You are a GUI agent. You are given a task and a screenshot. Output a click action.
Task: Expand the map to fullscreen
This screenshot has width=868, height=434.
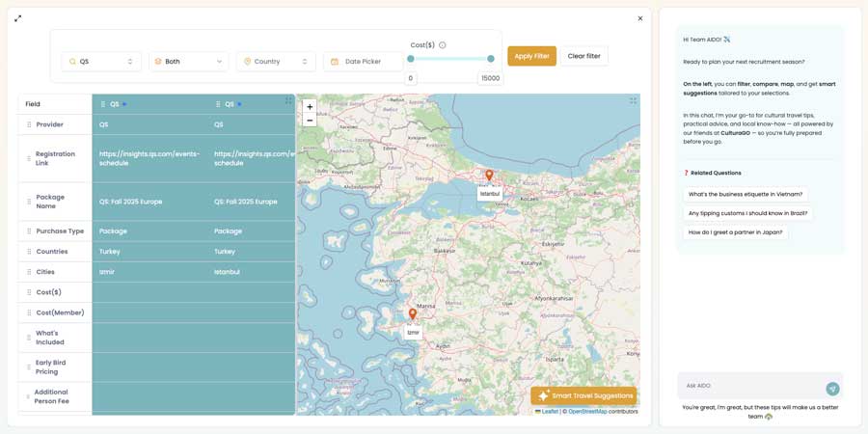633,100
